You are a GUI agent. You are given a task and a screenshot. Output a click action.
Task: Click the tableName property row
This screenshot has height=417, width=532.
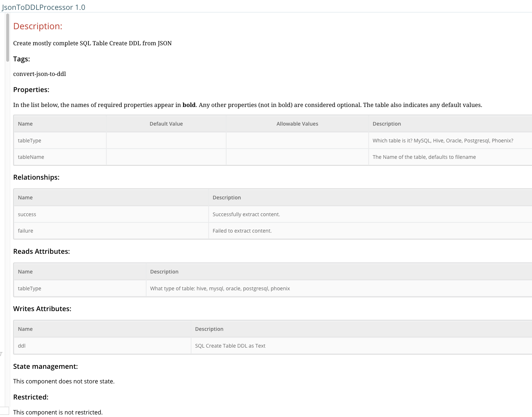tap(31, 157)
